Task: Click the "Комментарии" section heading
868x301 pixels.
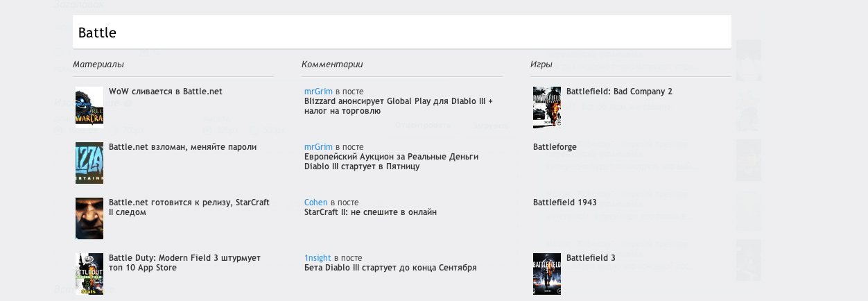Action: [x=332, y=64]
